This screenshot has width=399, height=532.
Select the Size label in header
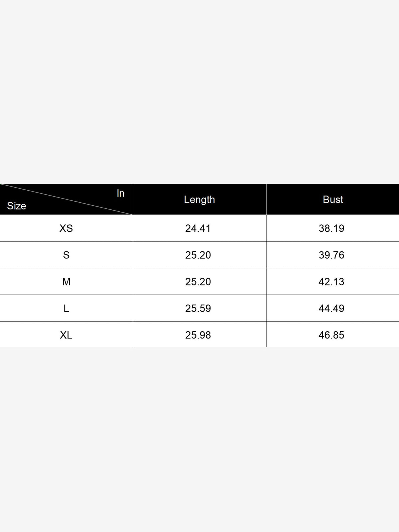tap(17, 206)
